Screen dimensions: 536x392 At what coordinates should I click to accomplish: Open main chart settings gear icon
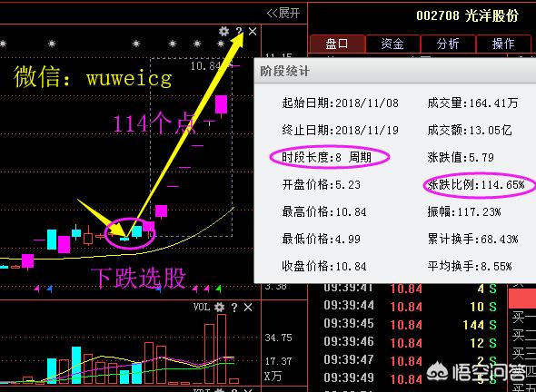[223, 32]
